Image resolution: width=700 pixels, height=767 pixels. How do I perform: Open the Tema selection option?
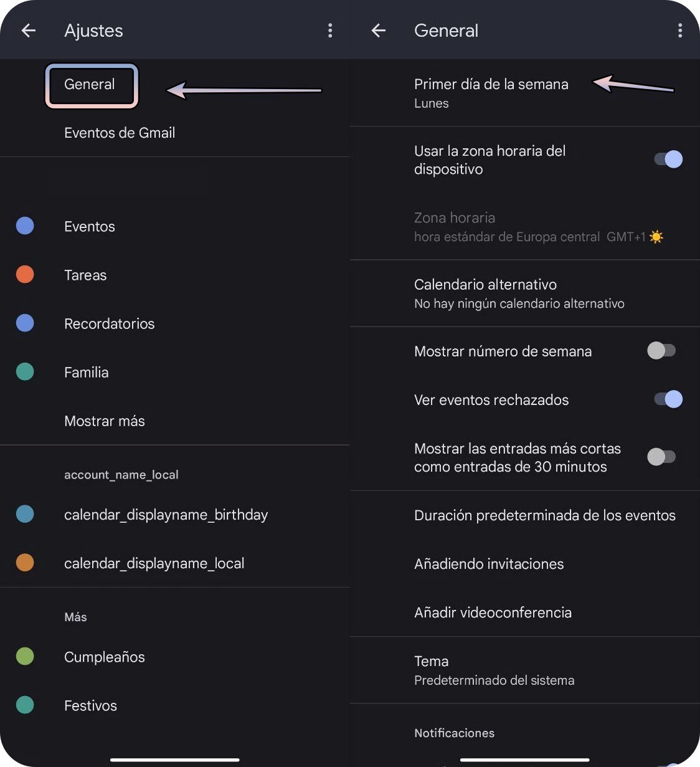[525, 670]
